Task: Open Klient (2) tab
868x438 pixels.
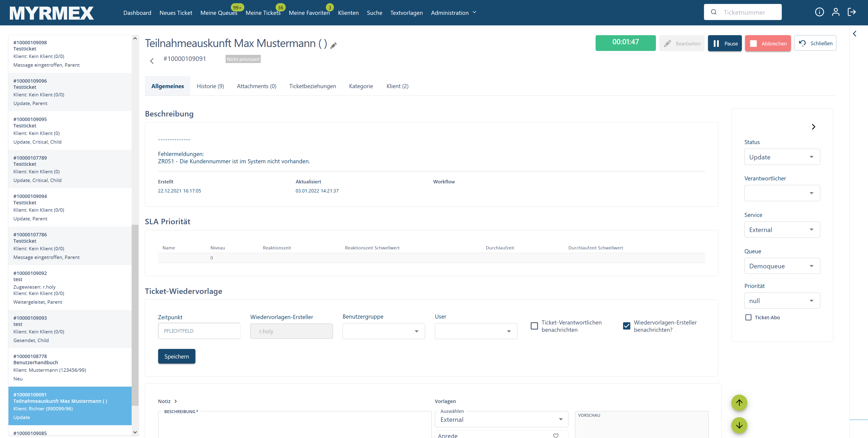Action: [397, 86]
